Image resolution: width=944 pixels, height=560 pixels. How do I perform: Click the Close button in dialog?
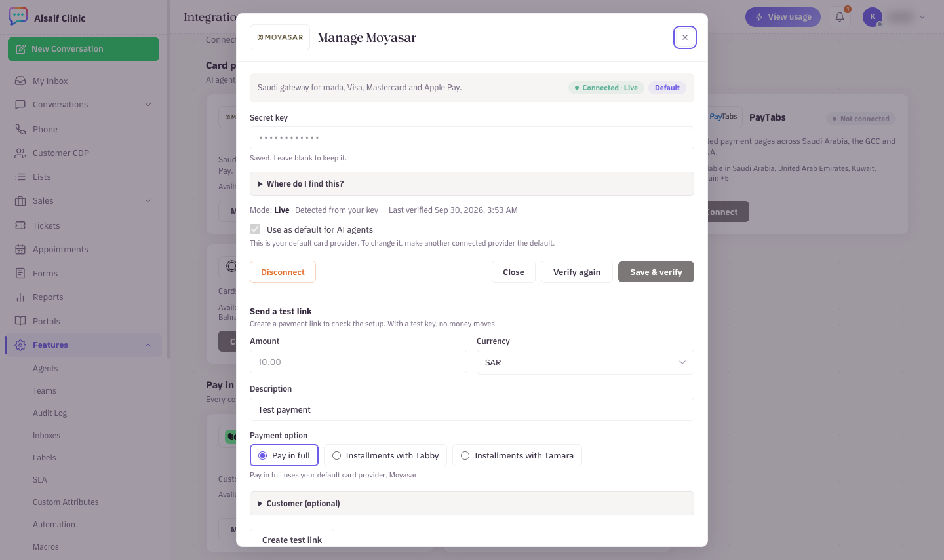pos(513,272)
